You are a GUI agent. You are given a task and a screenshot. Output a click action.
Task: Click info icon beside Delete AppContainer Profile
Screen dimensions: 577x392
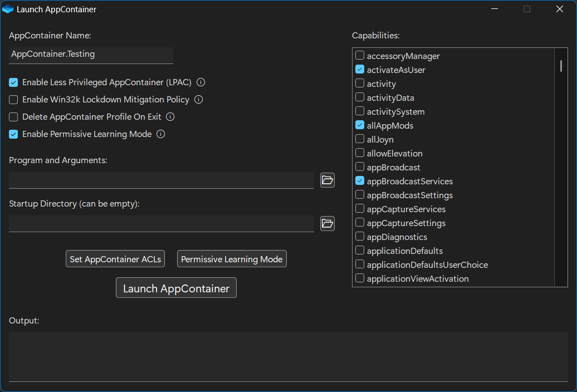[170, 117]
